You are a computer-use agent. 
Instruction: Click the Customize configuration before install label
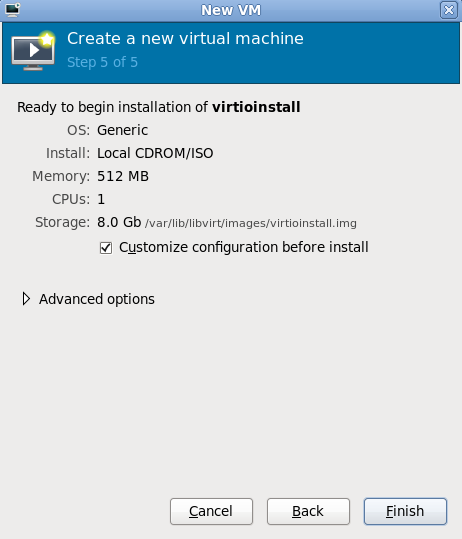tap(244, 247)
